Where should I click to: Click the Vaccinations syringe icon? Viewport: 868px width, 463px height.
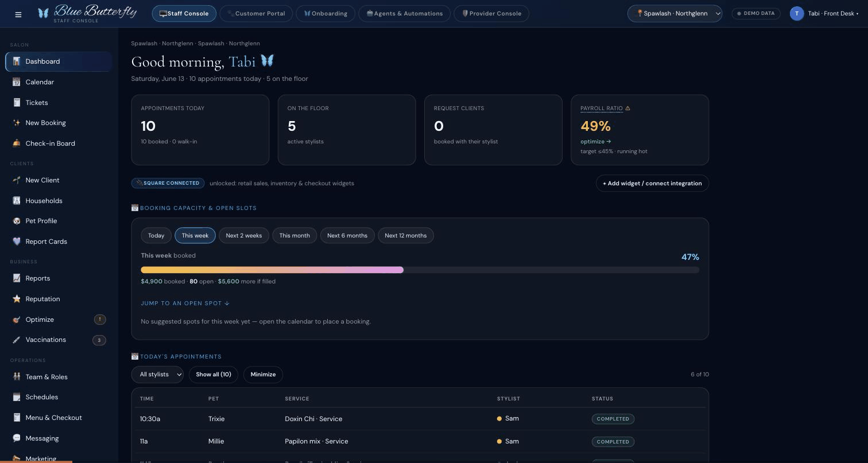17,340
